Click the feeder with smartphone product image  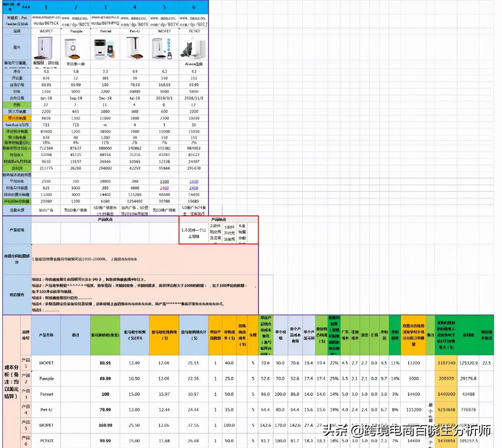click(x=105, y=49)
